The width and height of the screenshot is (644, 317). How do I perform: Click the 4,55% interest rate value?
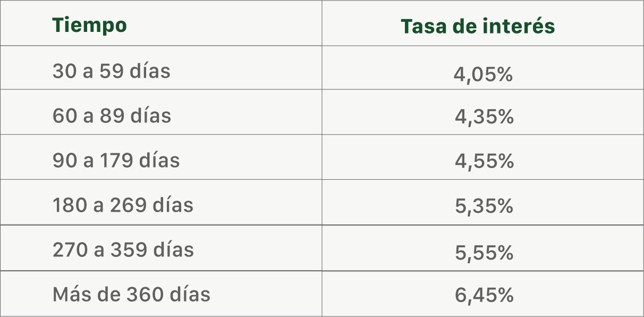click(484, 162)
